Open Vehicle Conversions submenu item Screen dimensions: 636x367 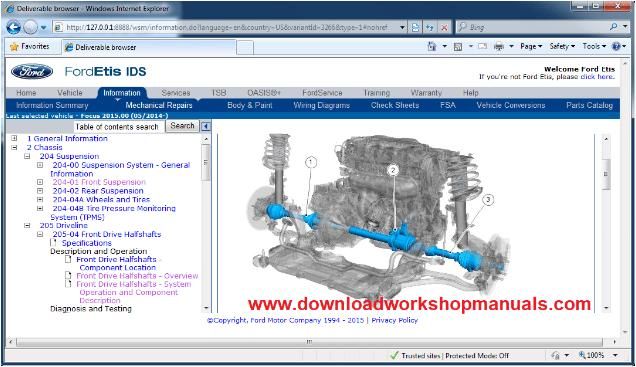tap(511, 105)
